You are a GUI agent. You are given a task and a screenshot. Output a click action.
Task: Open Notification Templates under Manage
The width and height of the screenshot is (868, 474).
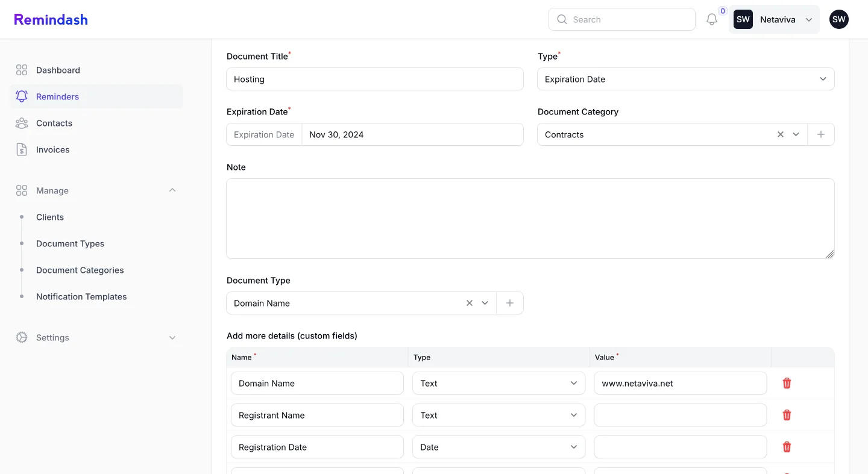click(x=81, y=296)
